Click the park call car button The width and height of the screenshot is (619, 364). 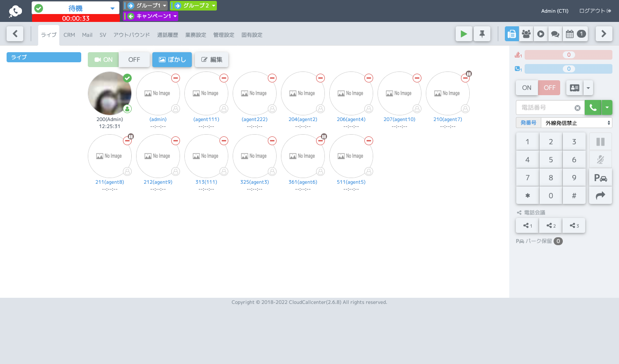pos(601,178)
